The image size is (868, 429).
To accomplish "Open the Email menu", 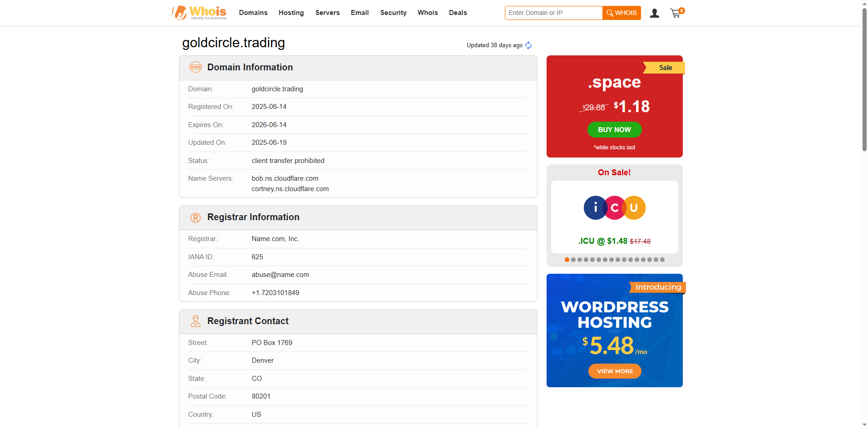I will tap(360, 13).
